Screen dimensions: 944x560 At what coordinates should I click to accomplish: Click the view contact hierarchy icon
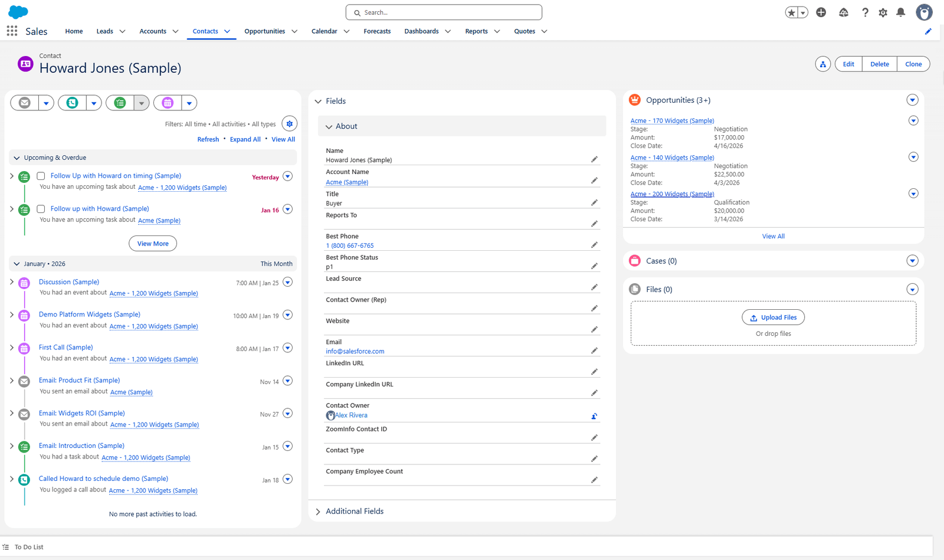click(x=823, y=64)
